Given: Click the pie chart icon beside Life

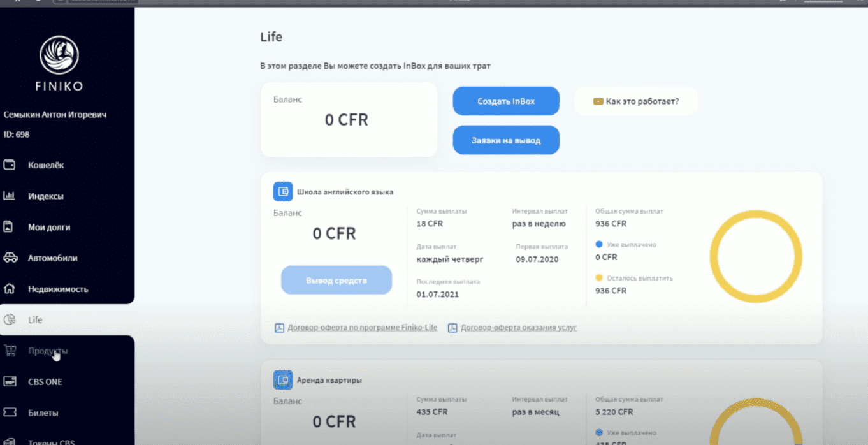Looking at the screenshot, I should (10, 319).
